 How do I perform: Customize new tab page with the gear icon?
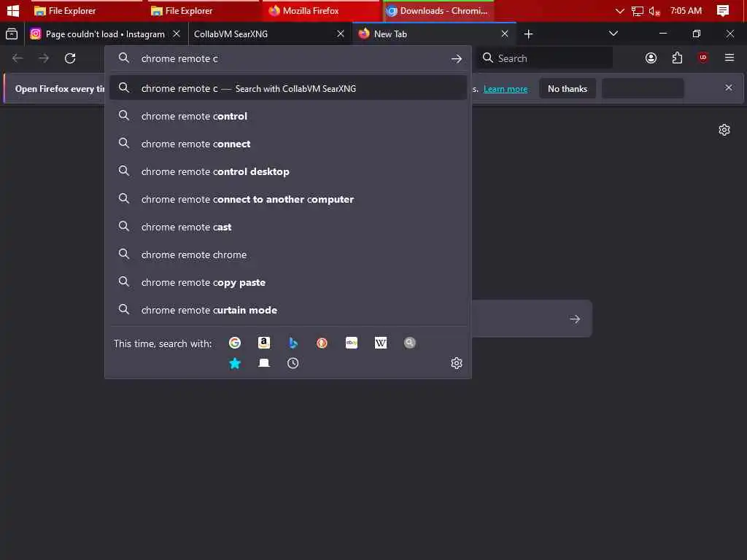(724, 130)
